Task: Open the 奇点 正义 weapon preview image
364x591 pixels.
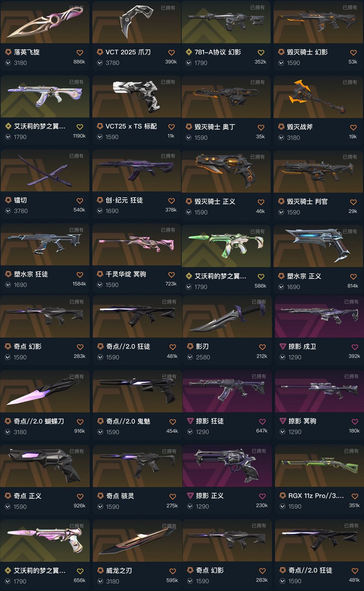Action: [x=45, y=466]
